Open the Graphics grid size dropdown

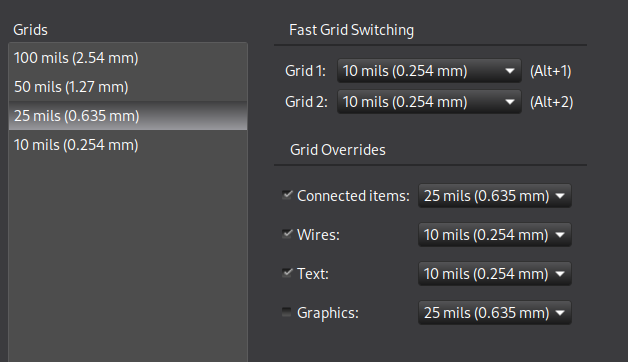pyautogui.click(x=495, y=313)
